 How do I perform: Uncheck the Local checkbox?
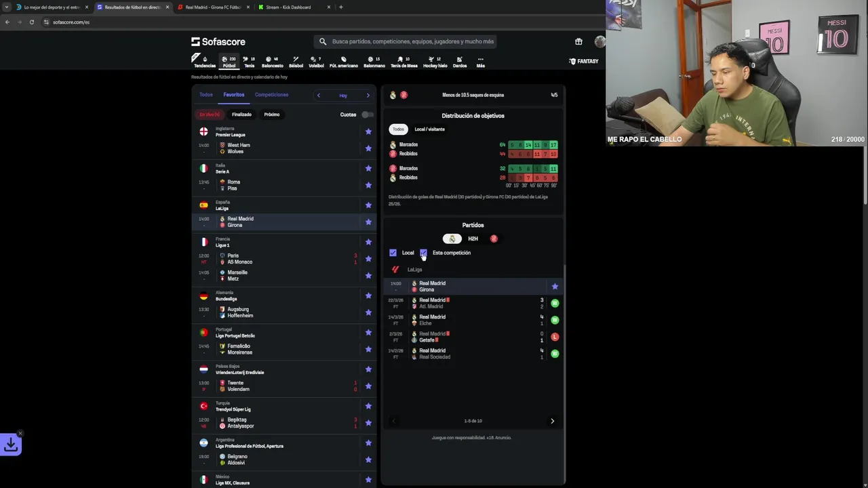tap(393, 253)
